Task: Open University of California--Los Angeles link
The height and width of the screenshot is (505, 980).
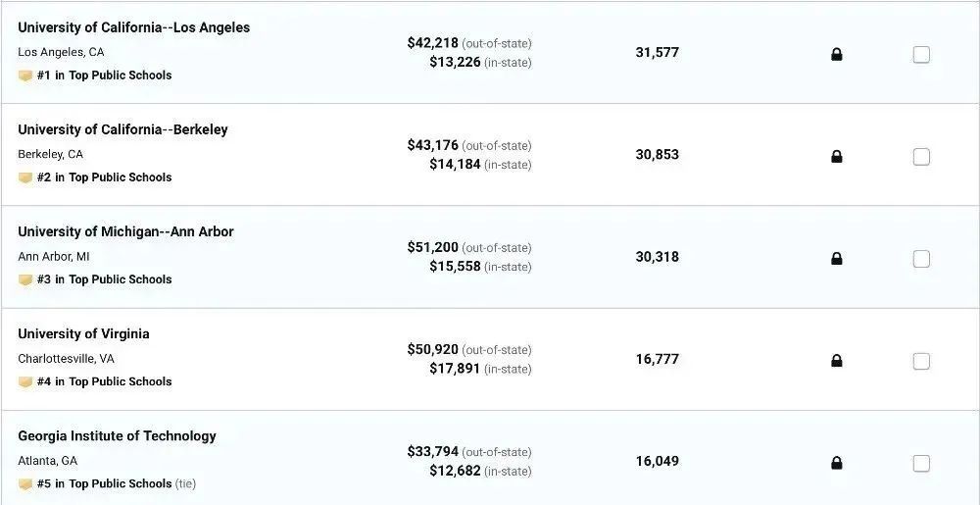Action: (133, 27)
